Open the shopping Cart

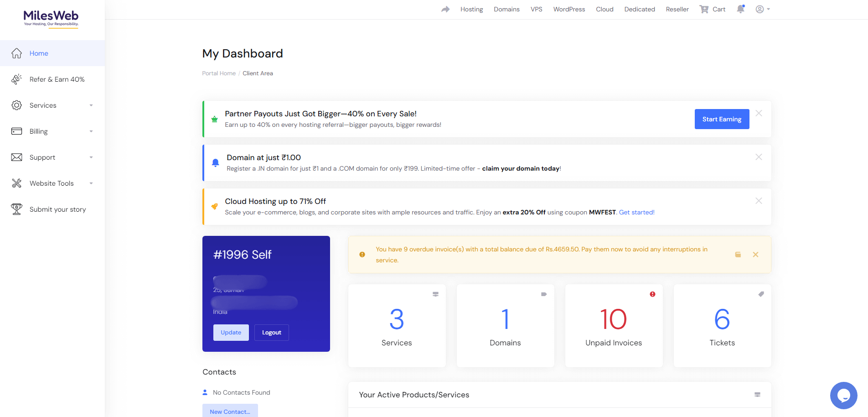point(713,9)
